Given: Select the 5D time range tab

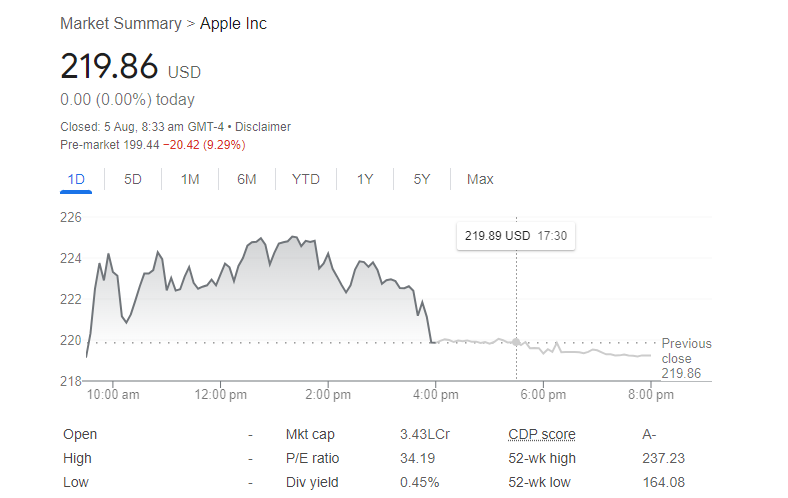Looking at the screenshot, I should 133,179.
